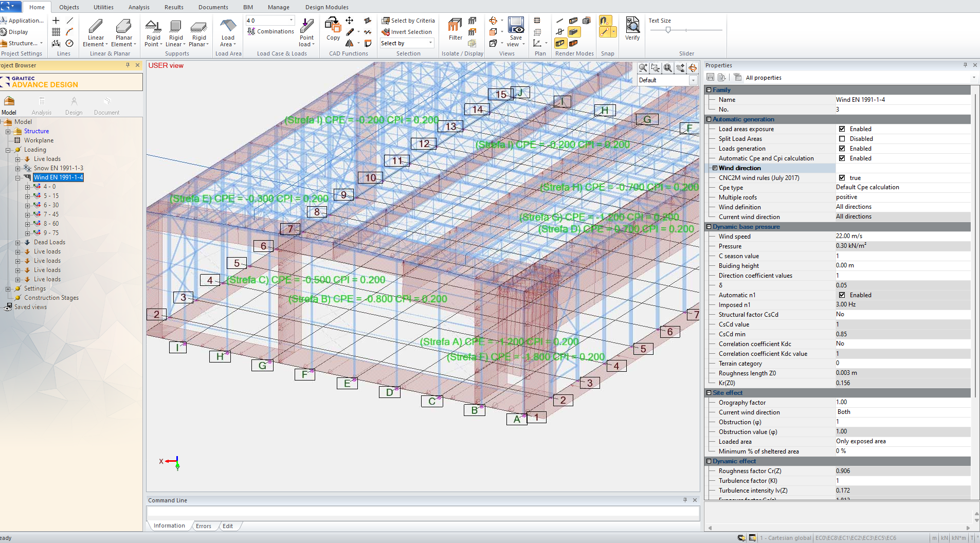Toggle CNC2M wind rules checkbox
The width and height of the screenshot is (980, 543).
pyautogui.click(x=842, y=178)
